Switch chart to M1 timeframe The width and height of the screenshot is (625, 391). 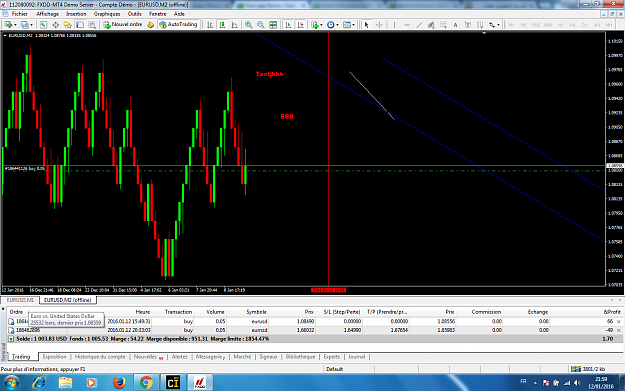511,25
